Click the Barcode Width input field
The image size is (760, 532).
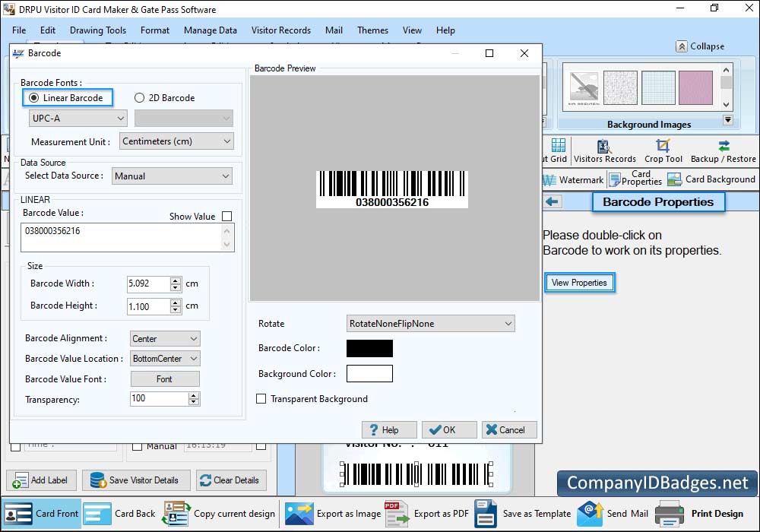click(x=149, y=284)
